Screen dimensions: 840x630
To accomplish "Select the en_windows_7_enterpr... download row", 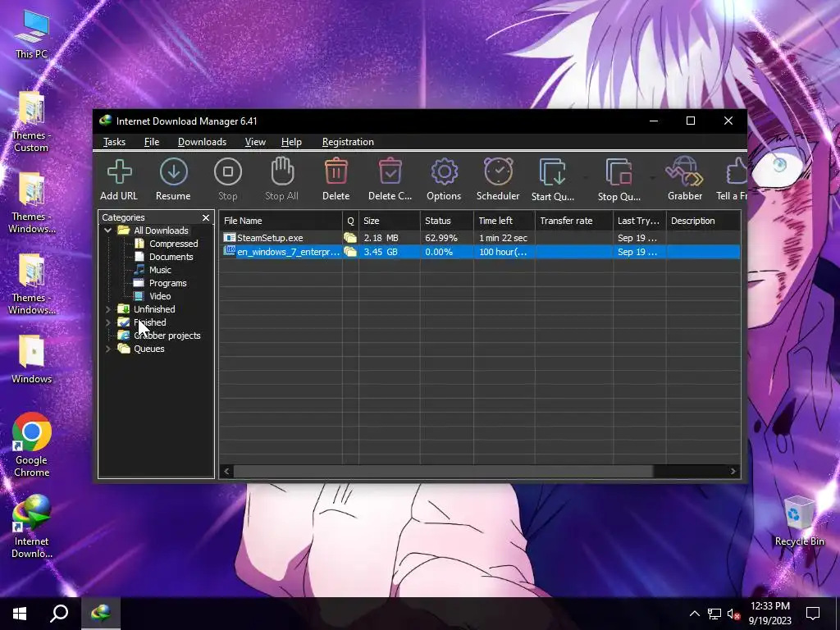I will pos(481,252).
